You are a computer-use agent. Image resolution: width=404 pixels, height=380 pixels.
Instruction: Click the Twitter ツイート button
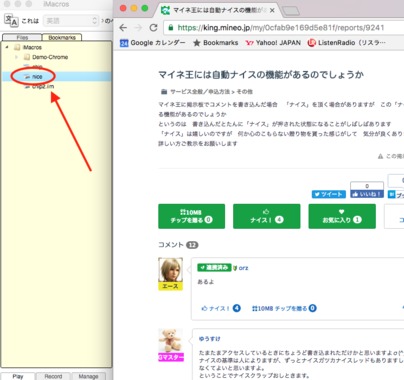pos(329,194)
